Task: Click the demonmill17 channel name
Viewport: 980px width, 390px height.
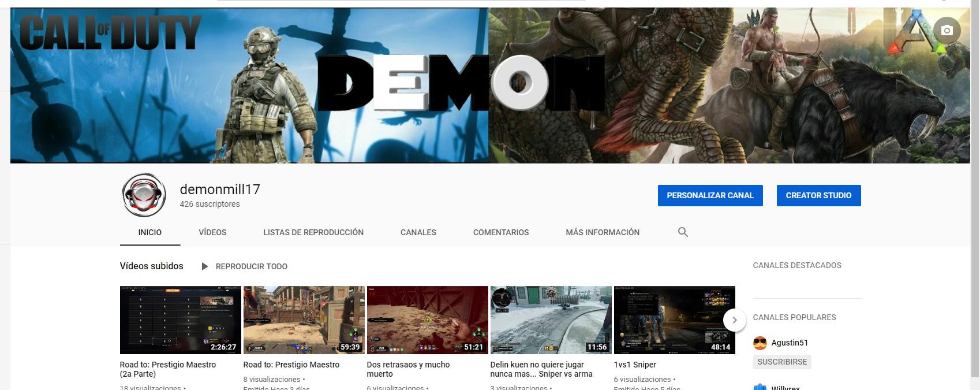Action: click(x=220, y=189)
